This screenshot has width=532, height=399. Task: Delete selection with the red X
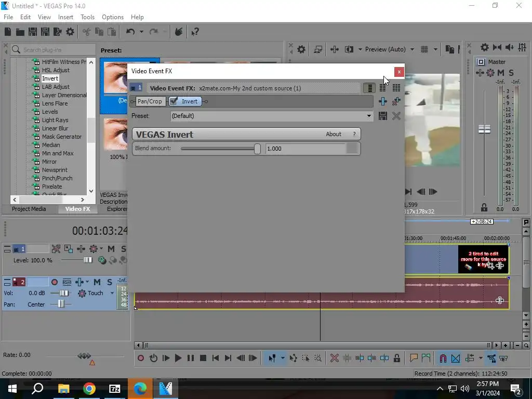(335, 358)
